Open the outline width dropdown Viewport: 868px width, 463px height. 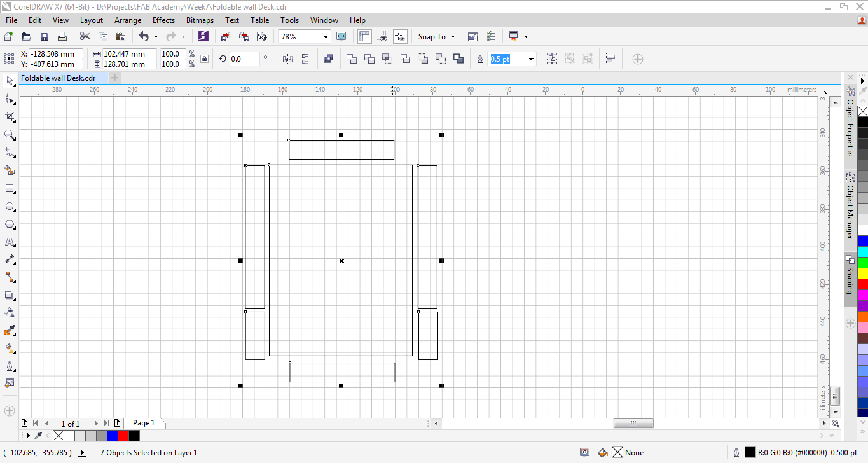point(531,59)
